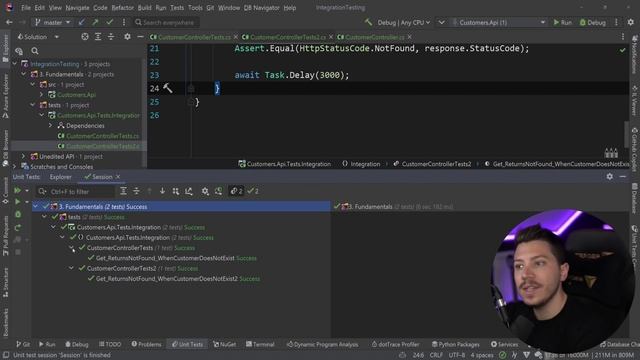Screen dimensions: 640x360
Task: Hide the Unit Tests panel with minus icon
Action: (623, 176)
